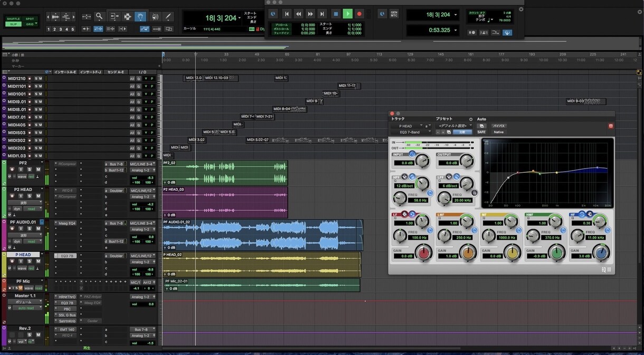The height and width of the screenshot is (355, 644).
Task: Select the Zoomer (magnifier) tool
Action: (x=99, y=16)
